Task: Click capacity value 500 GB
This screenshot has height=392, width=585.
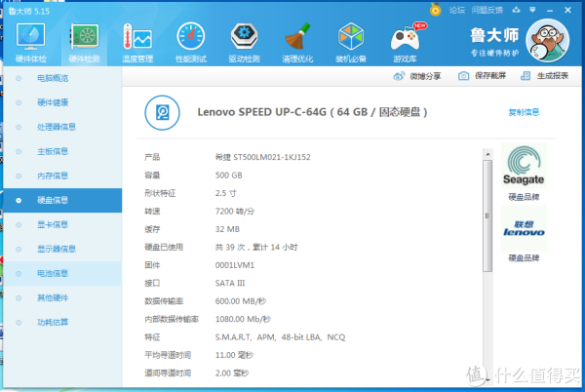Action: [229, 176]
